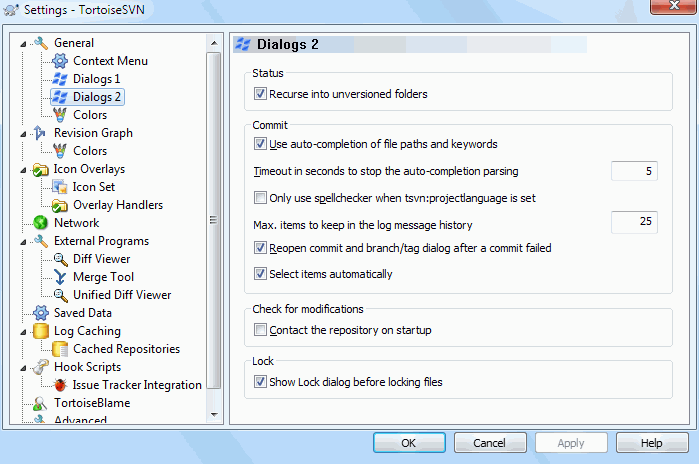Screen dimensions: 699x464
Task: Collapse the Icon Overlays tree node
Action: coord(23,170)
